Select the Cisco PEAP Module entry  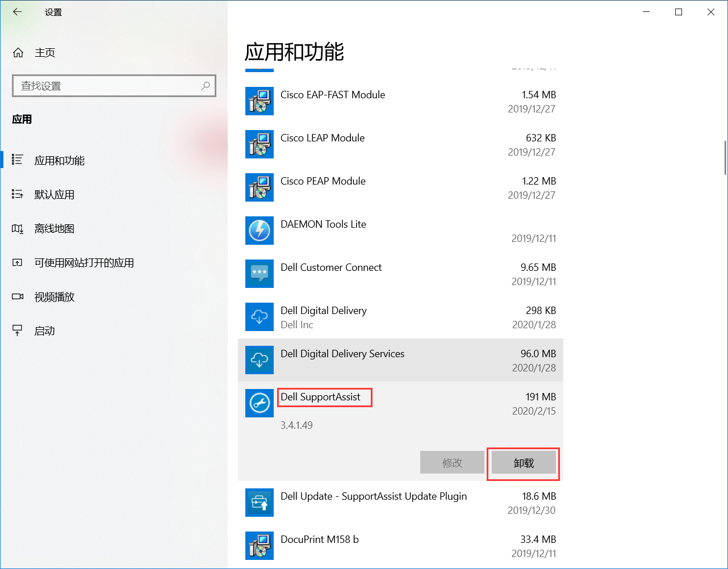400,187
